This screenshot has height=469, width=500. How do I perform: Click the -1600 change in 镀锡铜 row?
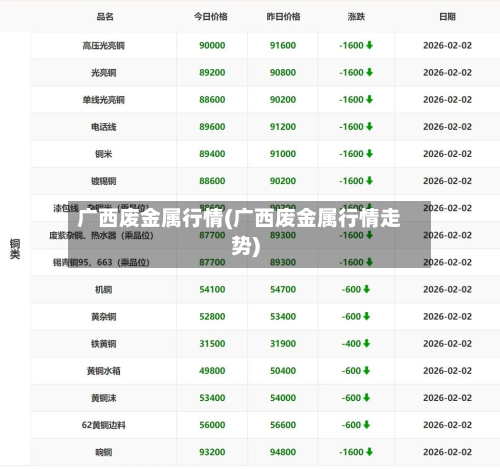coord(351,181)
